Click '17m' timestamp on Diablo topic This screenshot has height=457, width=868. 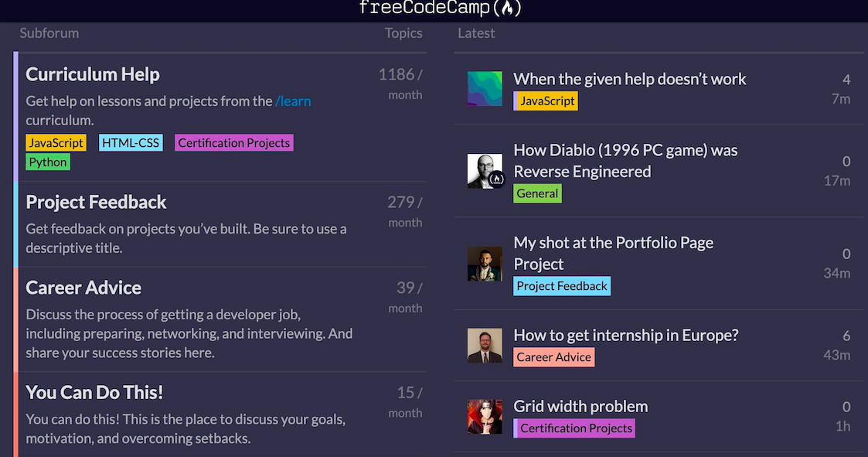coord(837,181)
